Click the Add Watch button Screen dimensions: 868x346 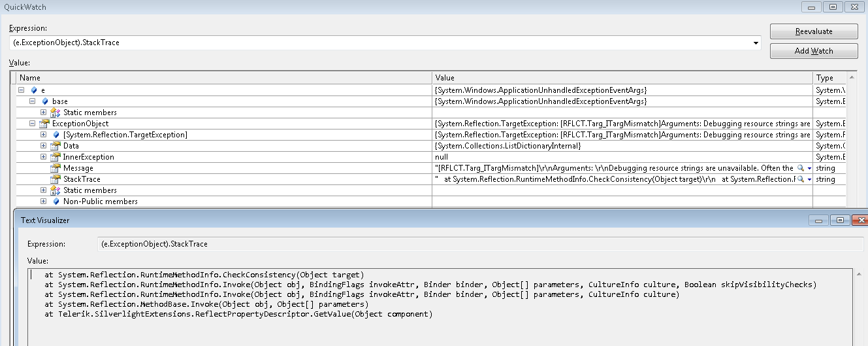[x=813, y=51]
